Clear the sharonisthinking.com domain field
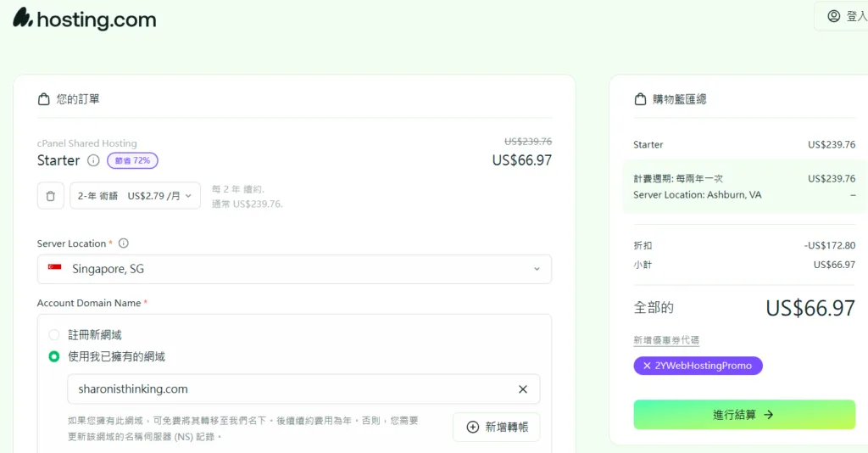The width and height of the screenshot is (868, 453). pos(522,389)
